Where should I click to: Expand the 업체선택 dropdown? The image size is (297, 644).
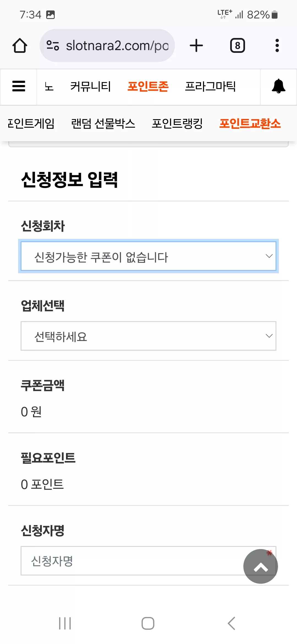coord(148,336)
